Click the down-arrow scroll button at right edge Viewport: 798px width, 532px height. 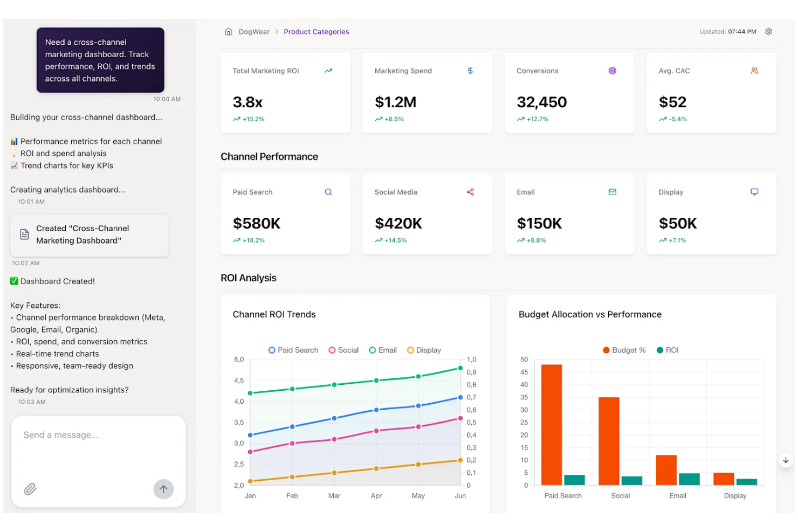tap(786, 460)
